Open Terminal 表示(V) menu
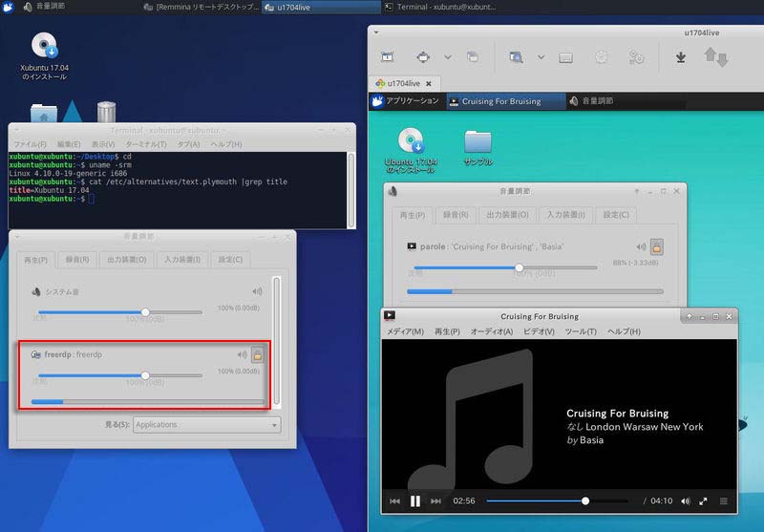The image size is (764, 532). (x=103, y=144)
